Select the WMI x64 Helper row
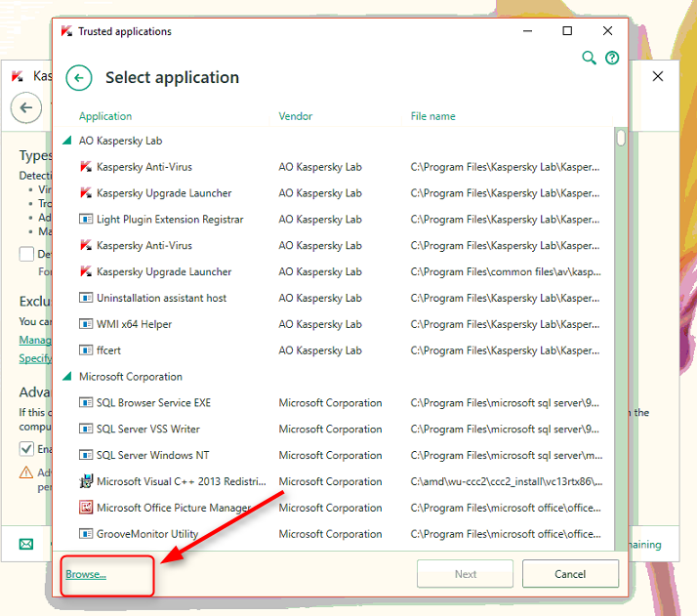Viewport: 697px width, 616px height. (x=334, y=324)
